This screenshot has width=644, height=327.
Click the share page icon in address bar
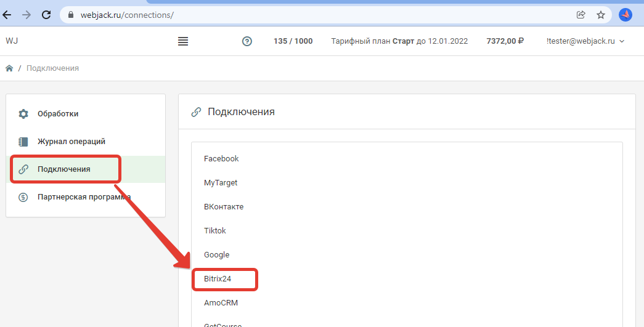point(581,15)
